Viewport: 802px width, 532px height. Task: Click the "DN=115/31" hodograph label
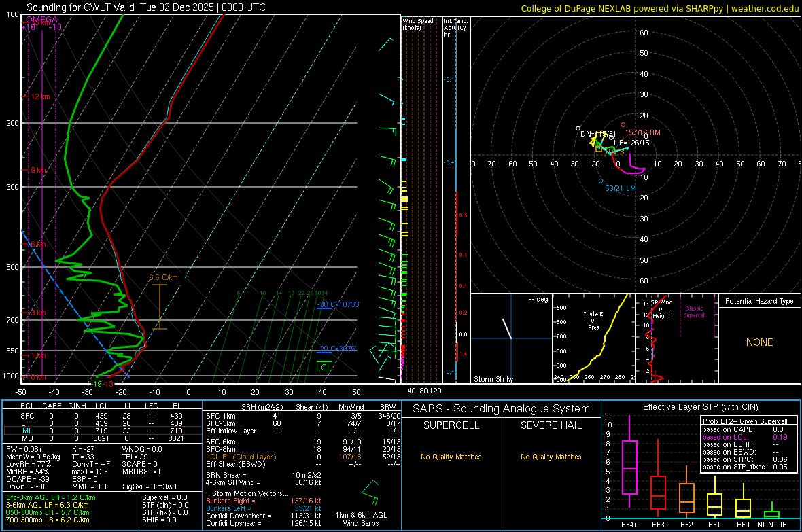(598, 134)
